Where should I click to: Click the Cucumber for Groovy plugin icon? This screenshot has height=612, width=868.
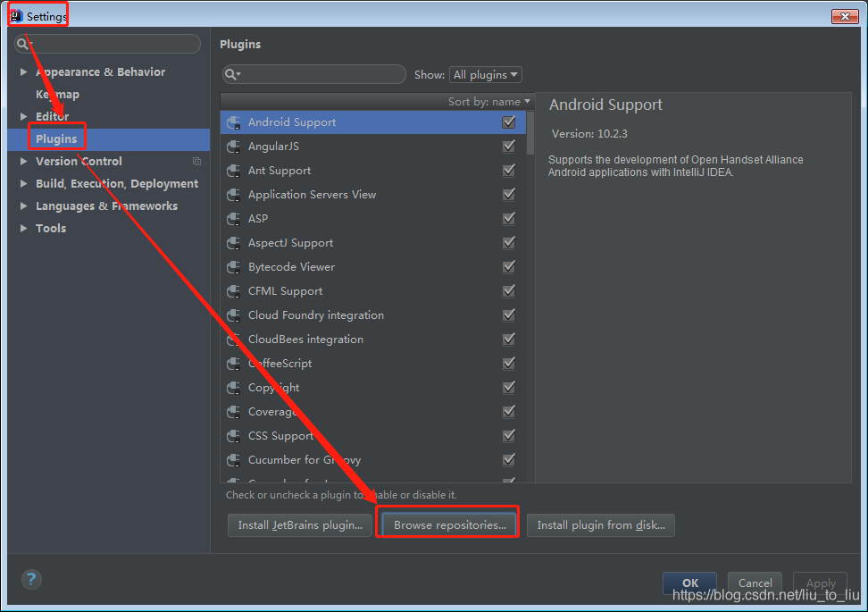click(x=234, y=460)
